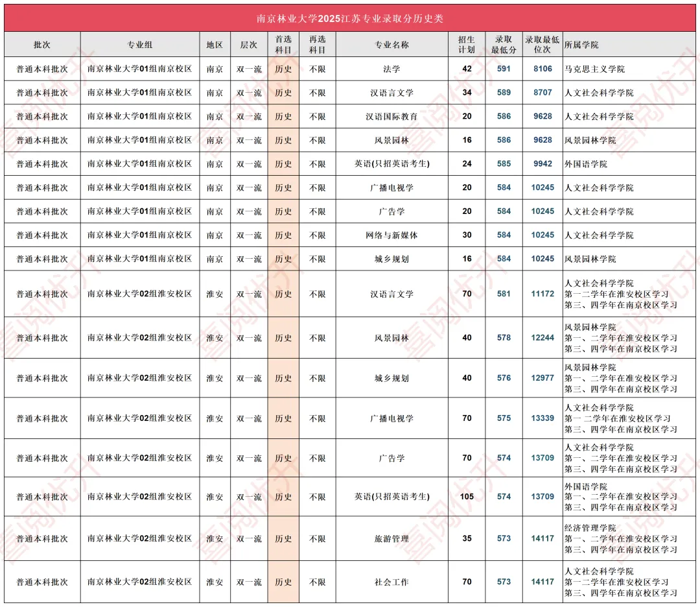Select the rank value 12977

(542, 378)
